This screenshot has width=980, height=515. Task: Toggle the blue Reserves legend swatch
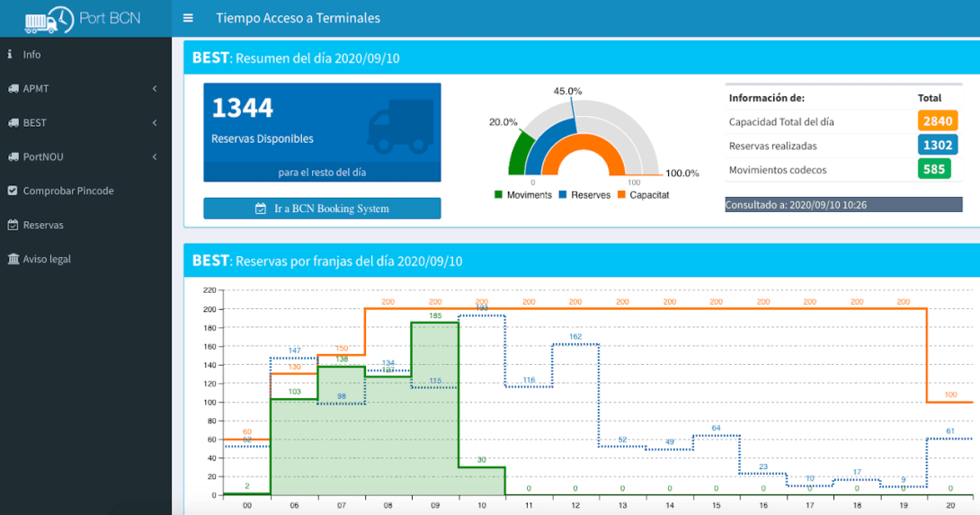point(563,195)
